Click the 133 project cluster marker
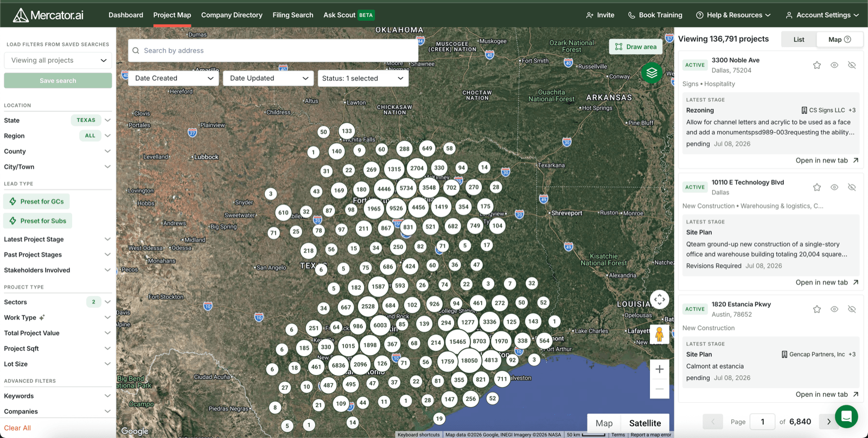The image size is (868, 438). (347, 131)
